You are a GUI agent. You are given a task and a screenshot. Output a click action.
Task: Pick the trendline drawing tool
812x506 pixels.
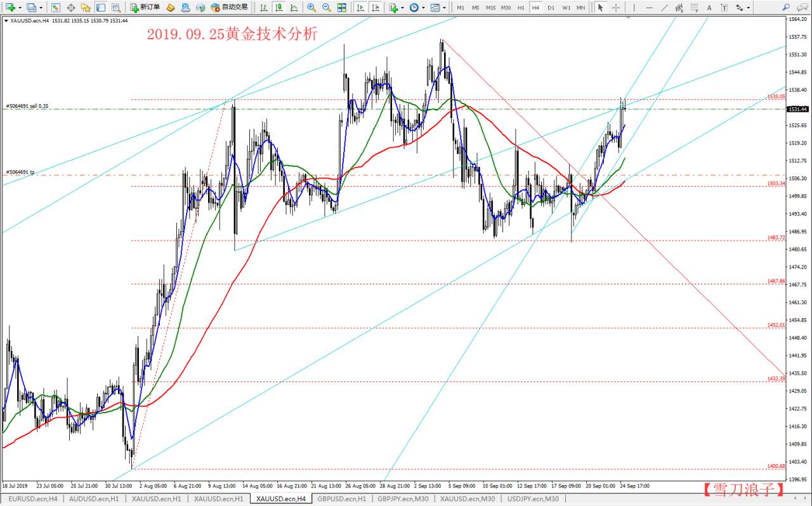664,8
